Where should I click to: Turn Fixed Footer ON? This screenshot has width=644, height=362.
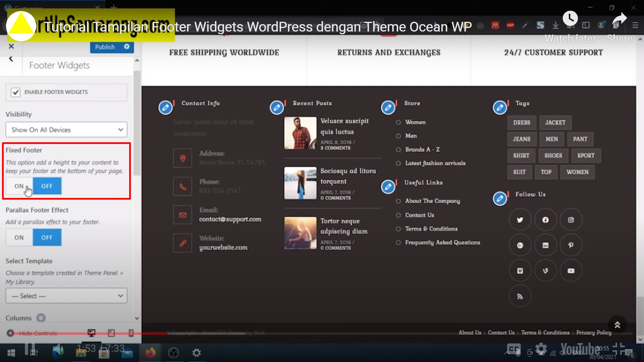pyautogui.click(x=19, y=186)
